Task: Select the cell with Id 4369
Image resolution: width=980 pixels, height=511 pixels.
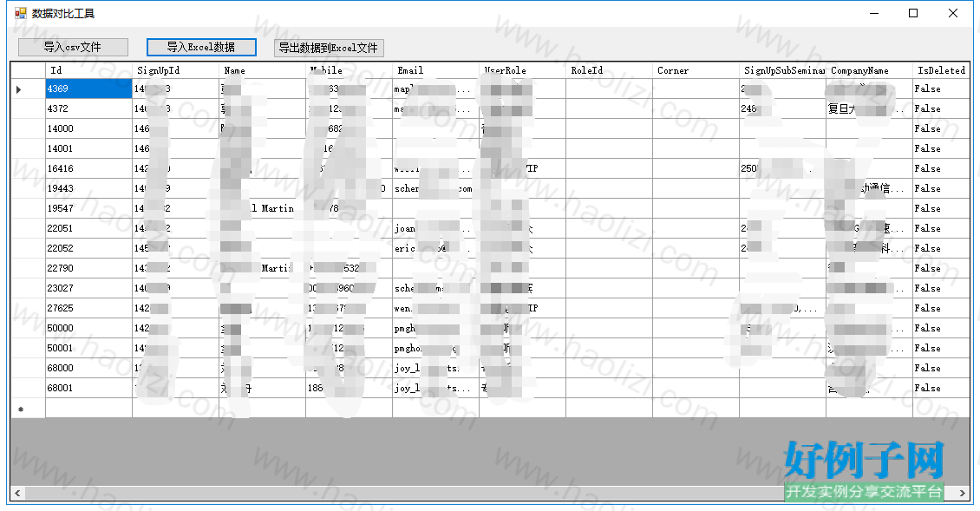Action: (88, 88)
